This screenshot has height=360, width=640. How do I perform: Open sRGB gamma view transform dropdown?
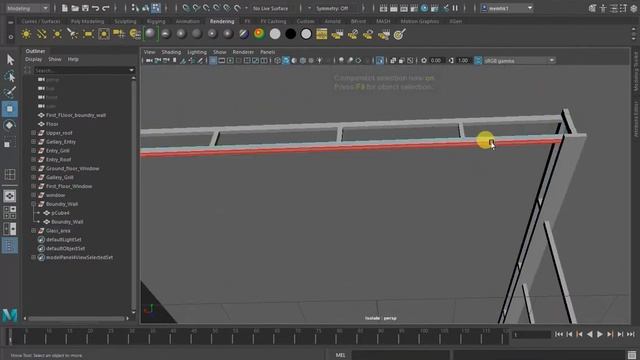[x=520, y=60]
